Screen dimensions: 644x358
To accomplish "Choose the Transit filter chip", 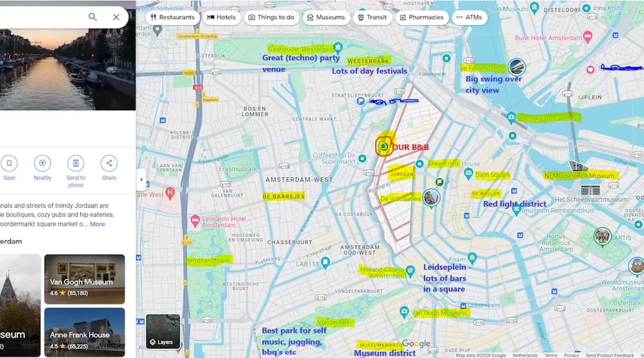I will point(372,17).
